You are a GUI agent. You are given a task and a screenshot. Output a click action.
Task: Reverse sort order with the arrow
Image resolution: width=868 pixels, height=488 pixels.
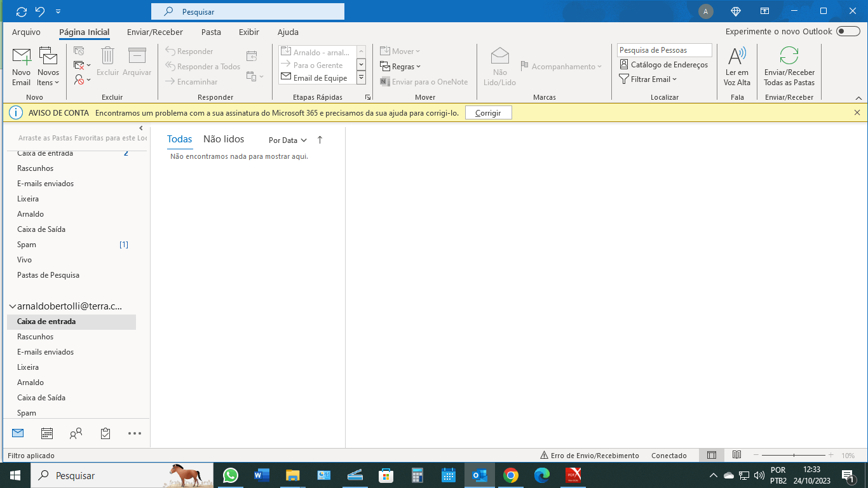(320, 140)
